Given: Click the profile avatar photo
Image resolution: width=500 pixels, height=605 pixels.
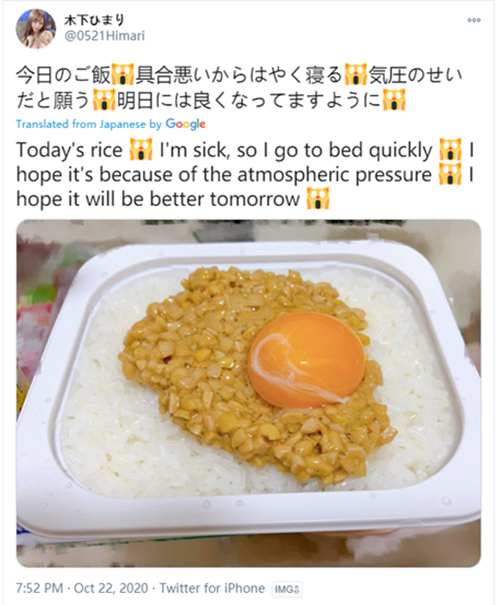Looking at the screenshot, I should point(35,29).
